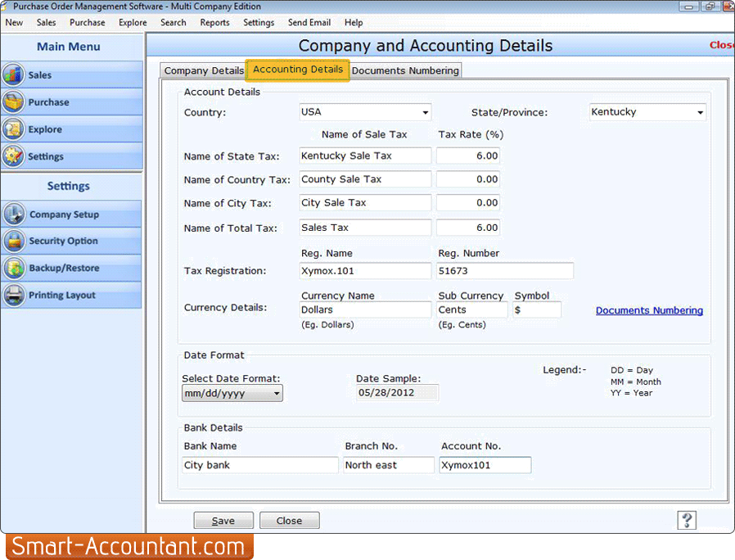Follow the Documents Numbering link
Image resolution: width=735 pixels, height=560 pixels.
click(649, 310)
